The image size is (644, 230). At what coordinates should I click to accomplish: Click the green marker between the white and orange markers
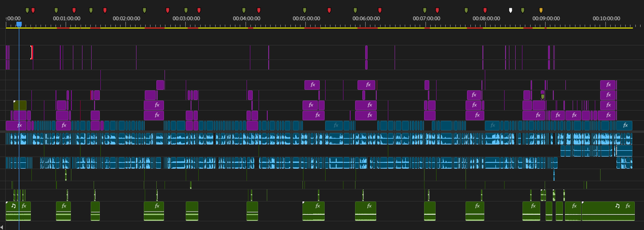[523, 10]
